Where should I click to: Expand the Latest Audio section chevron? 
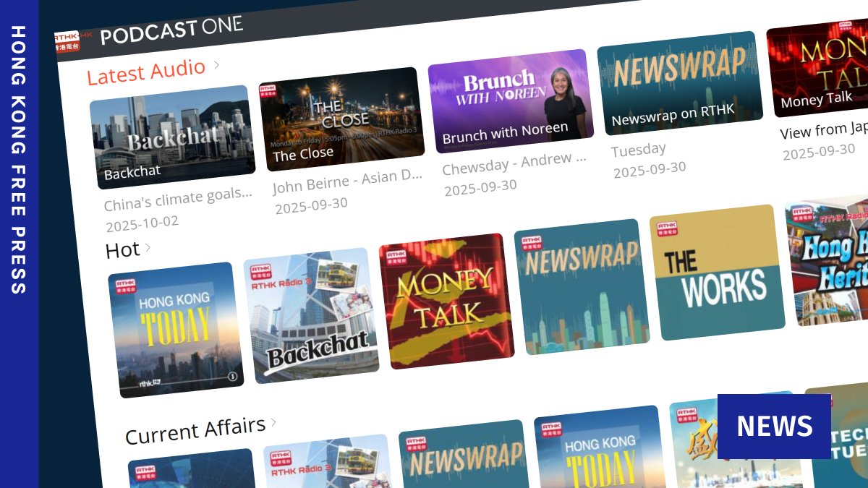pos(216,66)
